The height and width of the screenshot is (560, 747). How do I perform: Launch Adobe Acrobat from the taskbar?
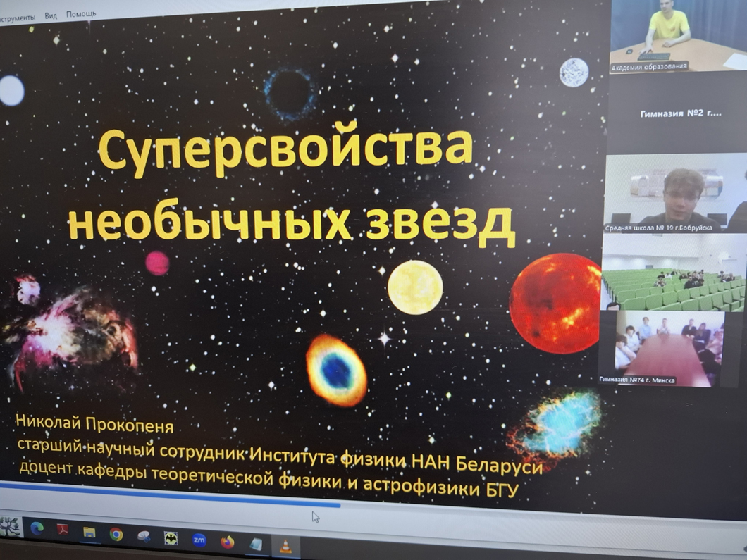pos(63,530)
